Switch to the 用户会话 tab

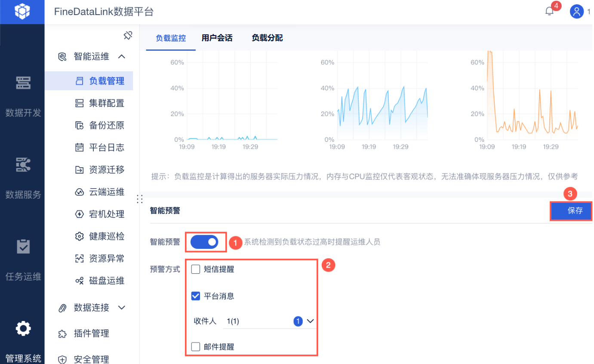[x=217, y=38]
